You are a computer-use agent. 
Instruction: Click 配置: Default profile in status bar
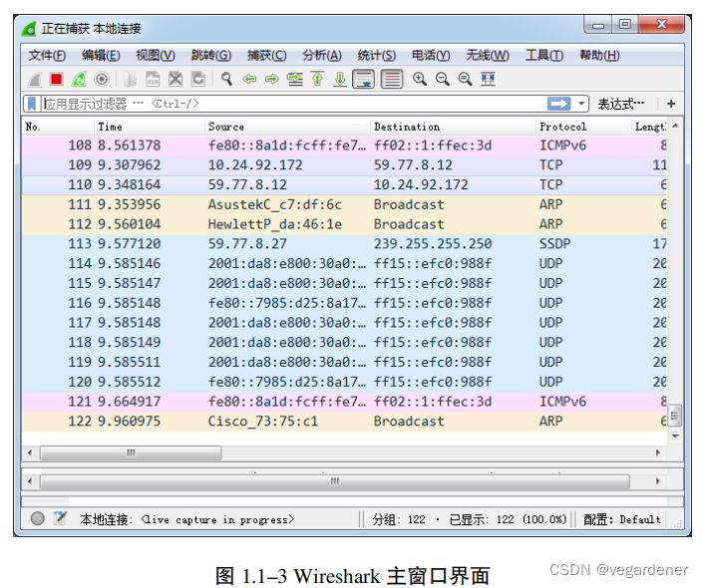pyautogui.click(x=622, y=519)
